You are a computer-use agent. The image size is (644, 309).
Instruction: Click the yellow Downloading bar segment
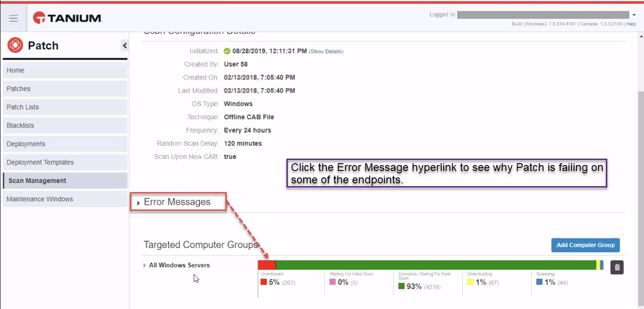point(598,265)
